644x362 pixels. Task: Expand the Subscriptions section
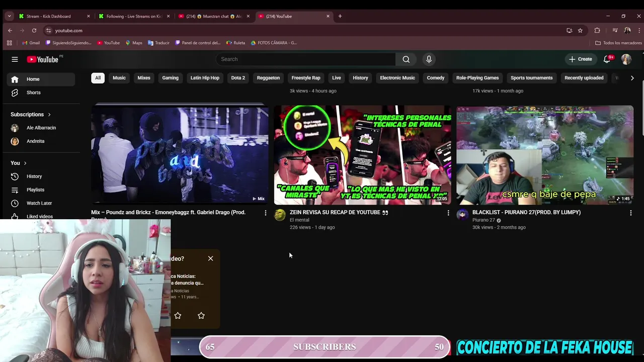(x=31, y=115)
